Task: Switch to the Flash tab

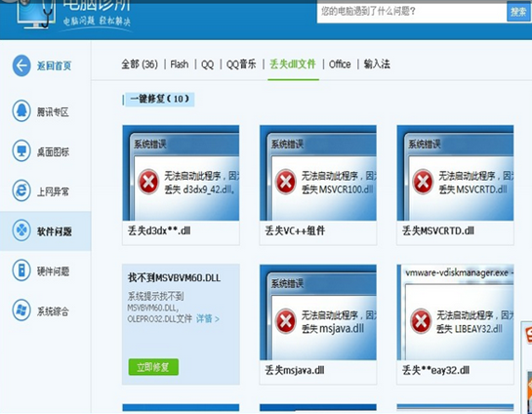Action: [180, 63]
